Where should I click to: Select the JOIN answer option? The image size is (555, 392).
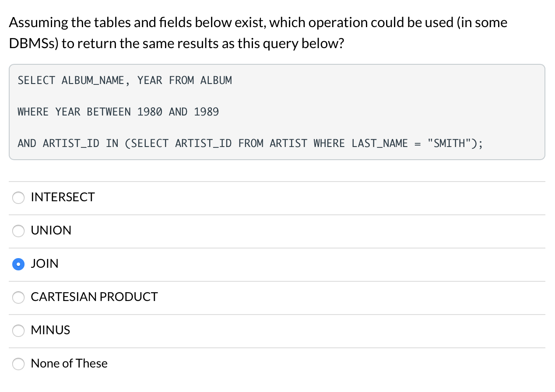[x=18, y=264]
